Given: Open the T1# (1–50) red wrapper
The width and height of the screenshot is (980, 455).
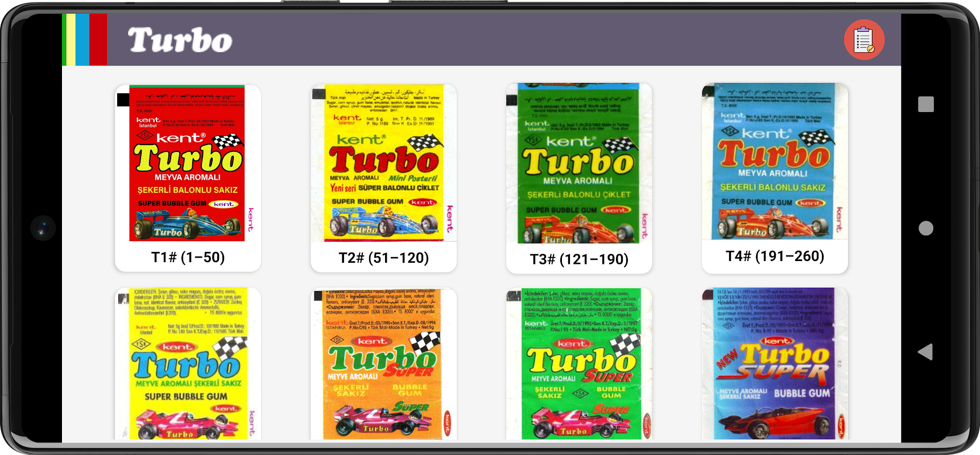Looking at the screenshot, I should pyautogui.click(x=187, y=163).
